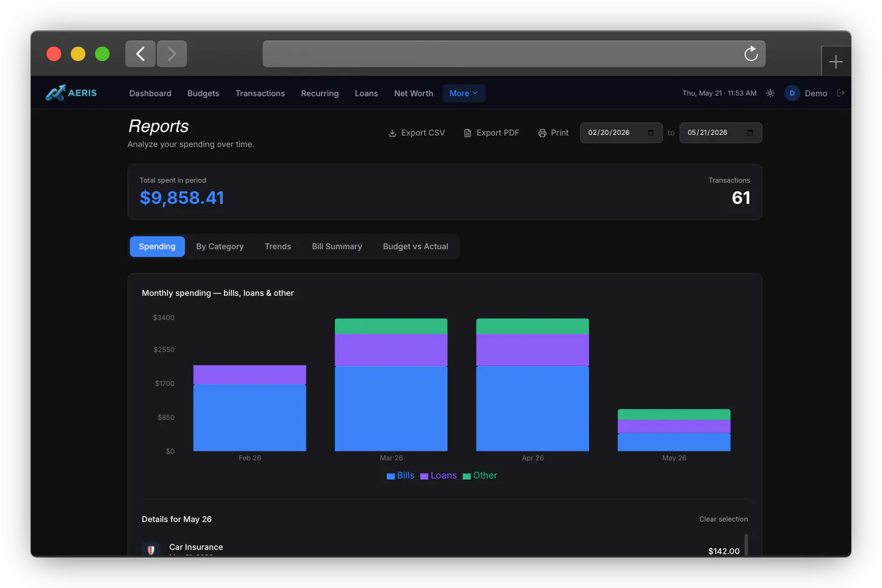The image size is (882, 588).
Task: Select the Feb 26 Bills blue bar
Action: coord(249,417)
